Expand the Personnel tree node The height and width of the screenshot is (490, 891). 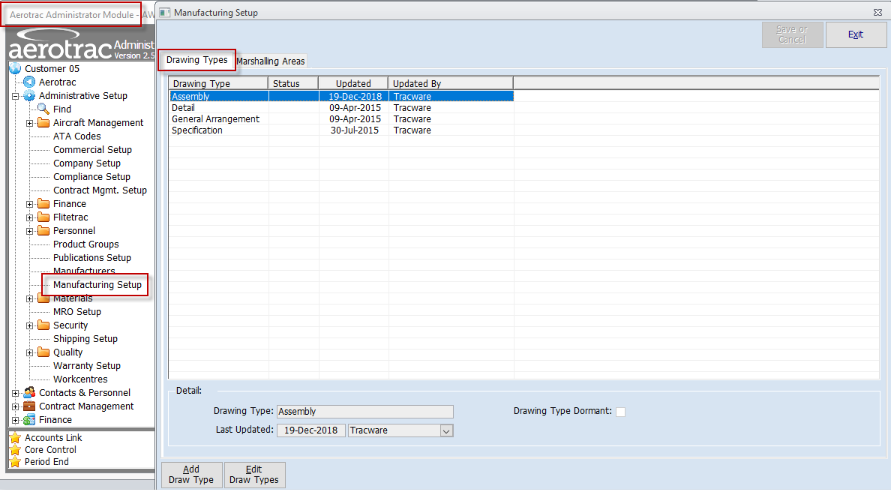point(30,231)
